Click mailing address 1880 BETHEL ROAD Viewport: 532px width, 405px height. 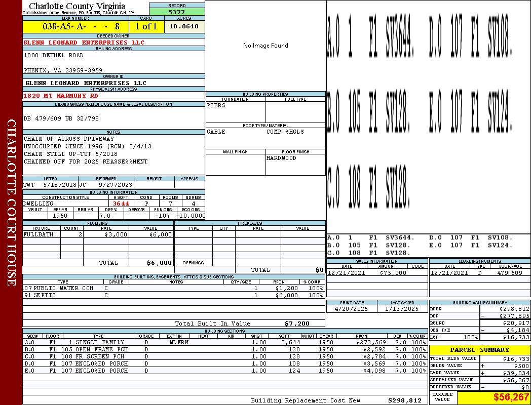54,55
